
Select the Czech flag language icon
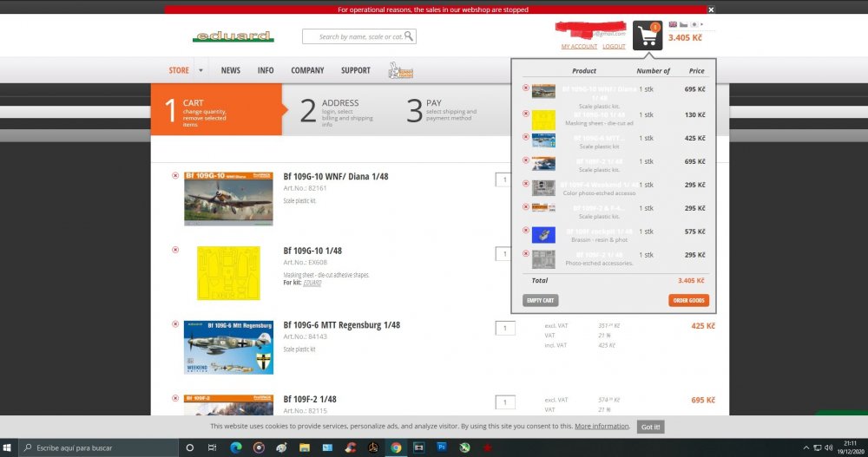684,24
